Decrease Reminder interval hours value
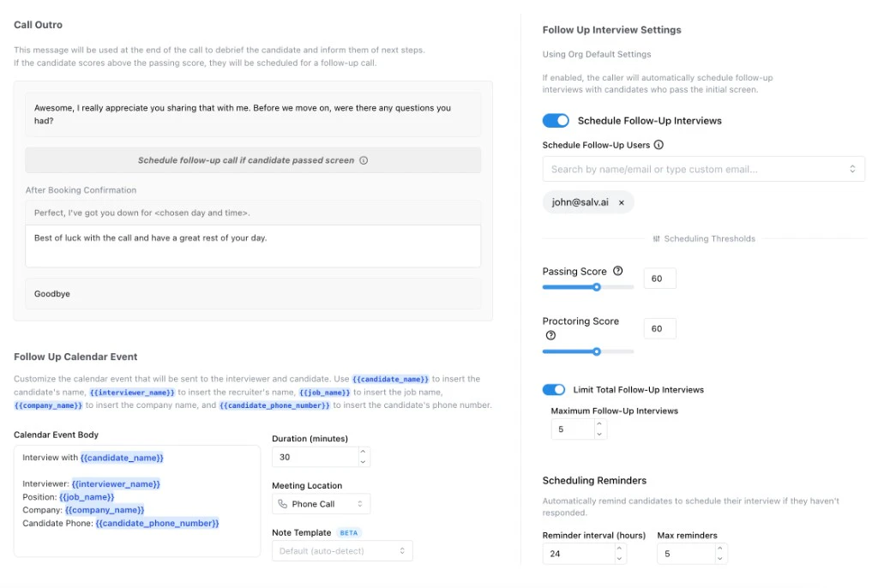Viewport: 878px width, 588px height. pos(619,558)
